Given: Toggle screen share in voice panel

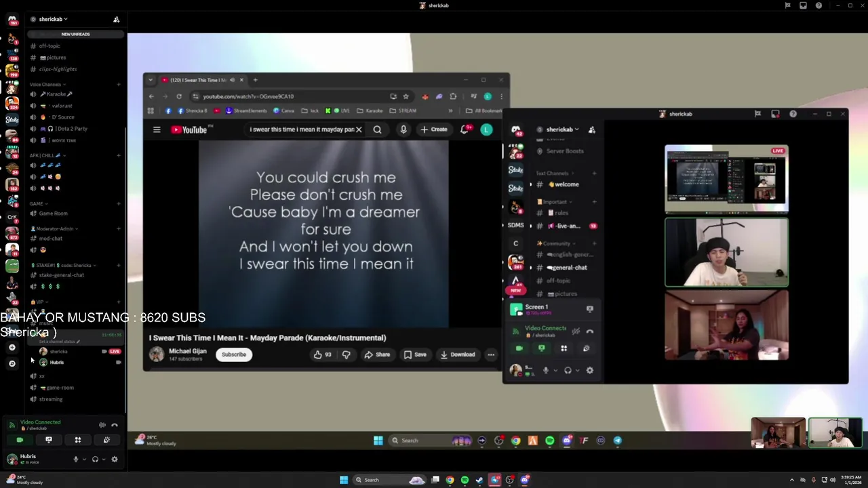Looking at the screenshot, I should tap(49, 440).
